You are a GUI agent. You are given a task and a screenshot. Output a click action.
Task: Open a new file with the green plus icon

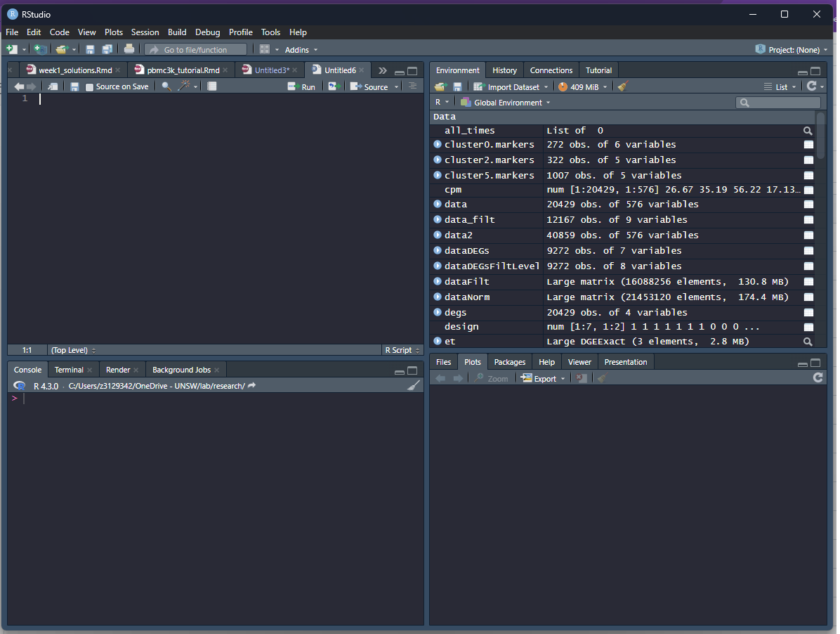click(x=10, y=49)
